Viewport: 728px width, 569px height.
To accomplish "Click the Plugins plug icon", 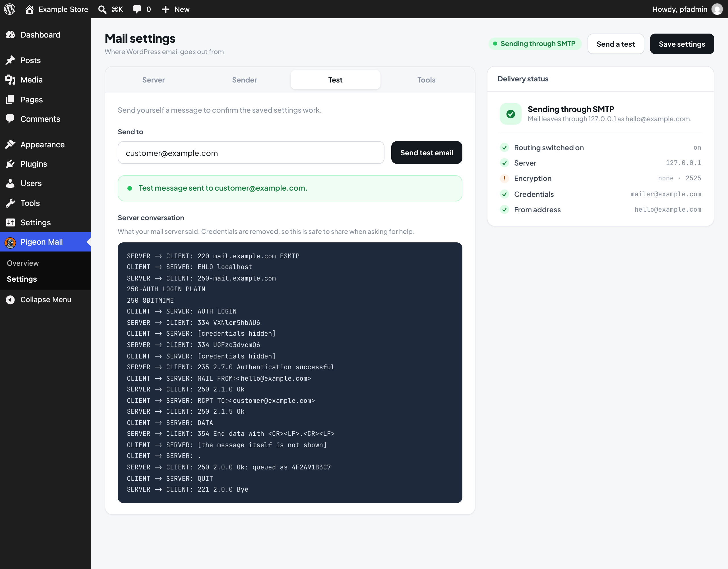I will 10,164.
